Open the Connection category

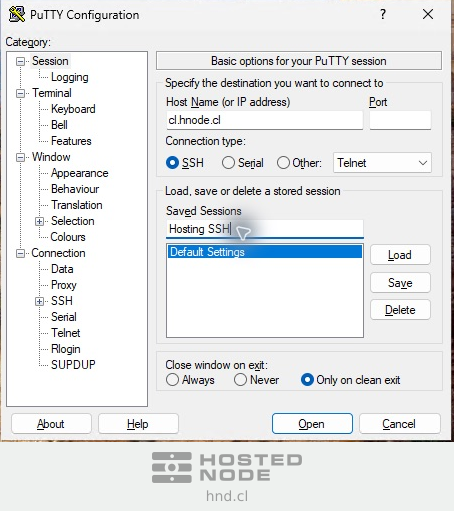point(58,253)
